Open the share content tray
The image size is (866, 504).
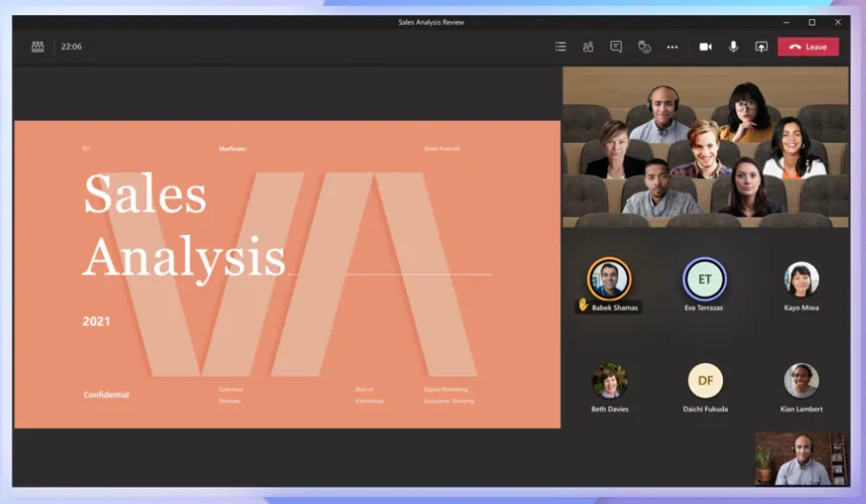(x=761, y=47)
